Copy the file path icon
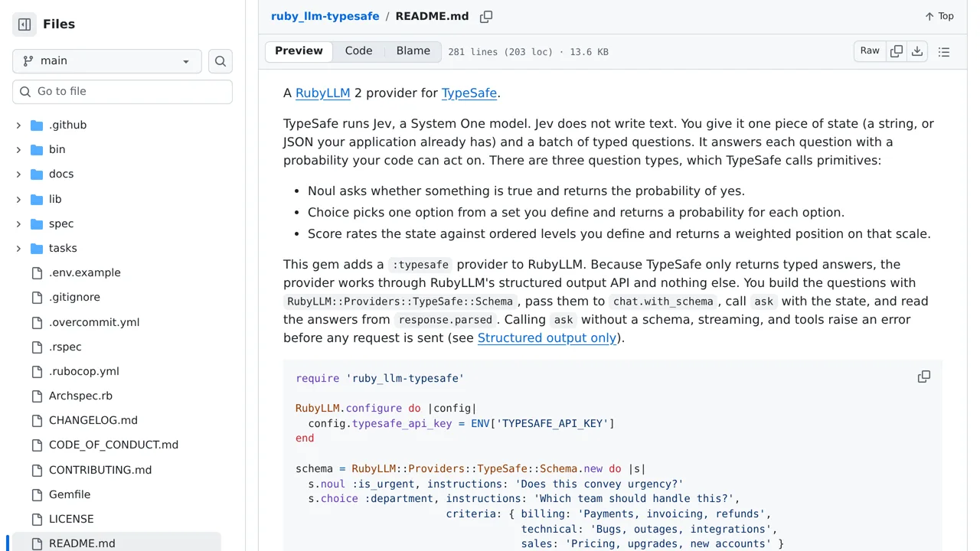 tap(486, 16)
